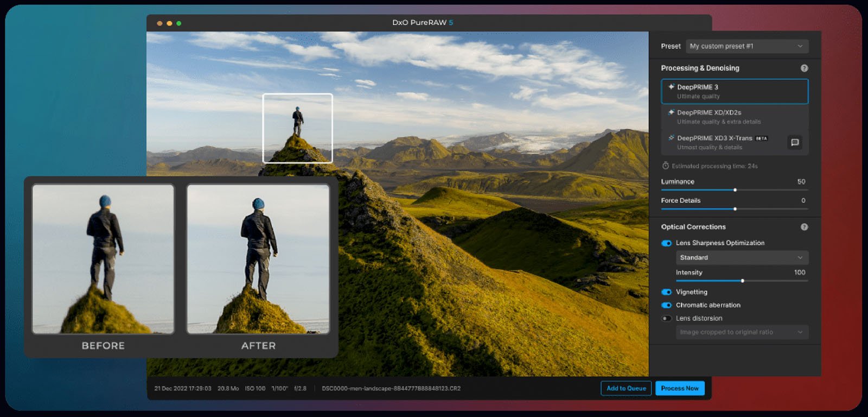
Task: Click the 21 Dec 2022 capture date
Action: point(183,389)
